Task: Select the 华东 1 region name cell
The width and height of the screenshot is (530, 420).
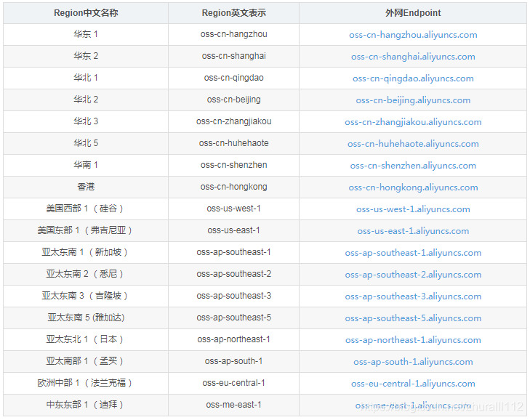Action: click(x=86, y=34)
